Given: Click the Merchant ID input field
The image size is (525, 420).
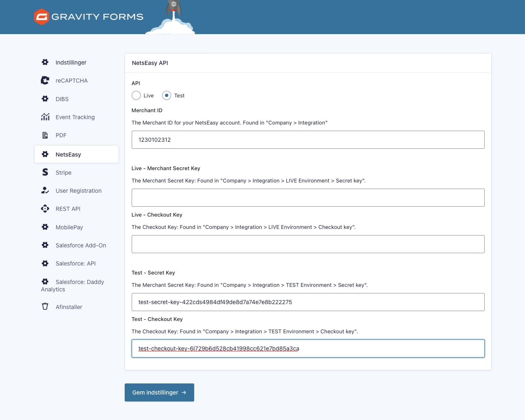Looking at the screenshot, I should coord(308,140).
